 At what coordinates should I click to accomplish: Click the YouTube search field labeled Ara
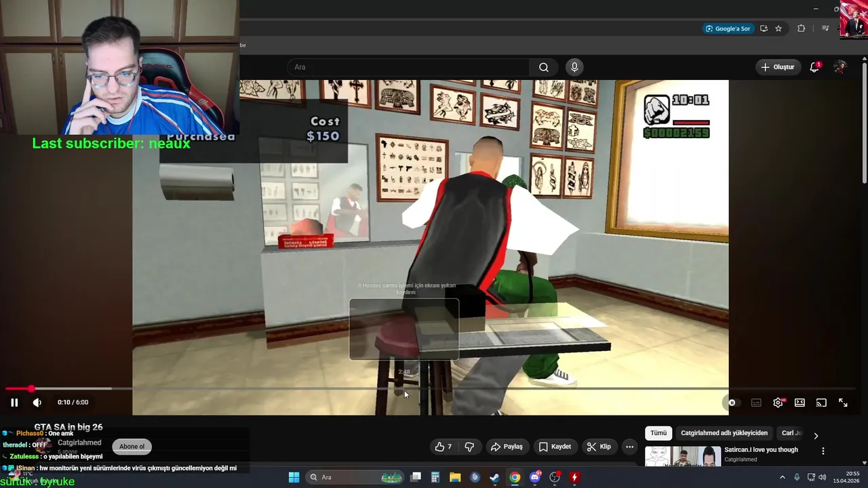408,67
